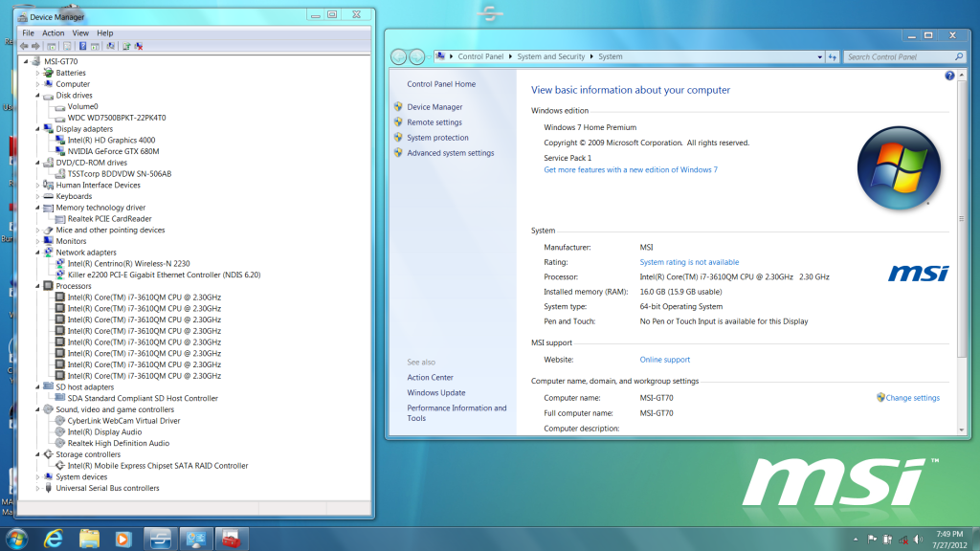Viewport: 980px width, 551px height.
Task: Click battery power icon in system tray
Action: coord(887,540)
